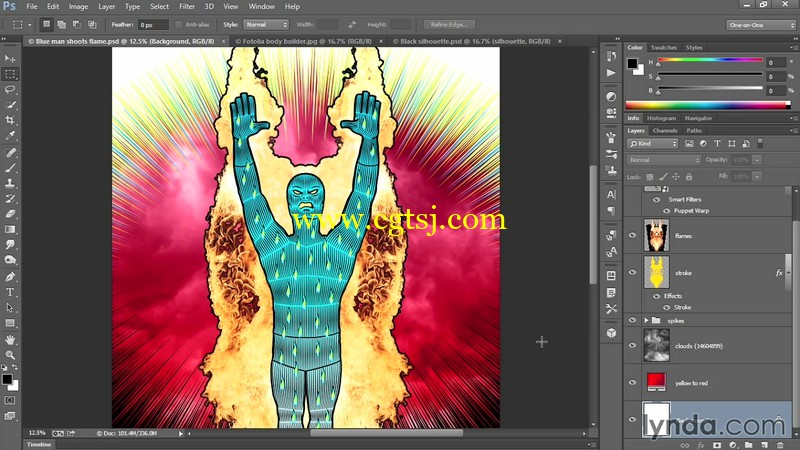Select the Horizontal Type tool
800x450 pixels.
pos(10,292)
